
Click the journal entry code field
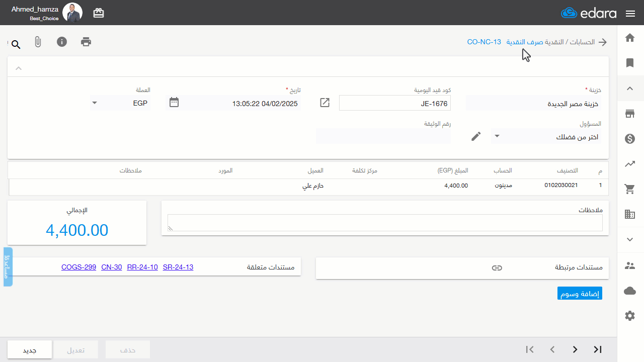(x=395, y=103)
